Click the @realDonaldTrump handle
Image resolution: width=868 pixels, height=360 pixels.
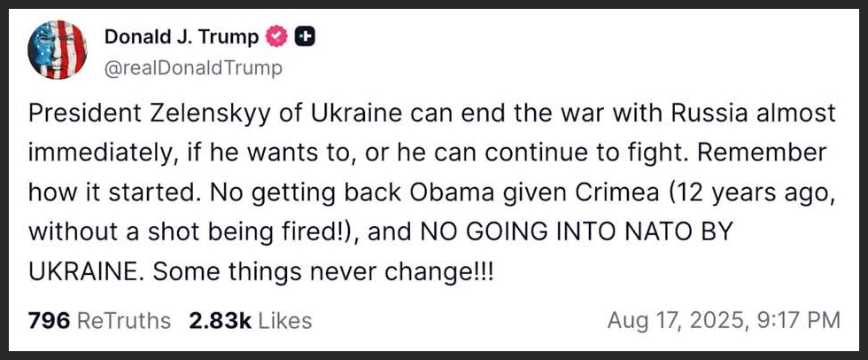[x=194, y=68]
